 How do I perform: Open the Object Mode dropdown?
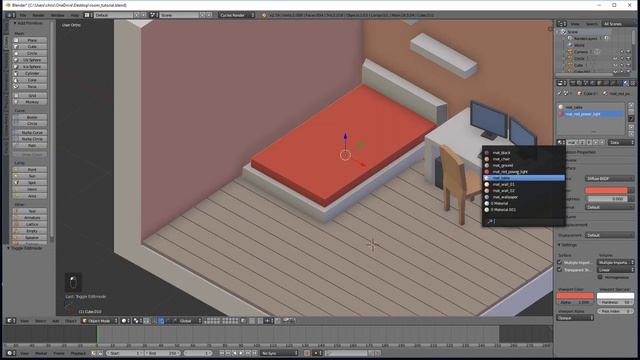click(99, 321)
